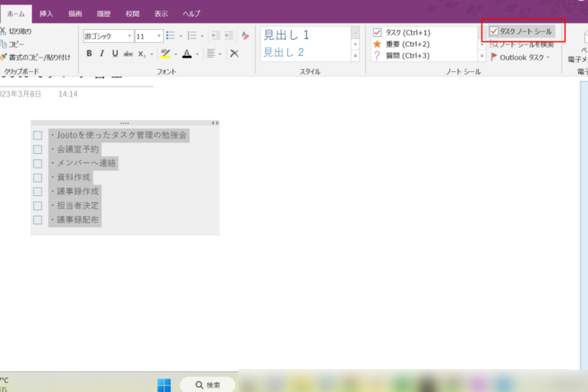This screenshot has width=588, height=392.
Task: Clear all formatting with the eraser icon
Action: coord(245,36)
